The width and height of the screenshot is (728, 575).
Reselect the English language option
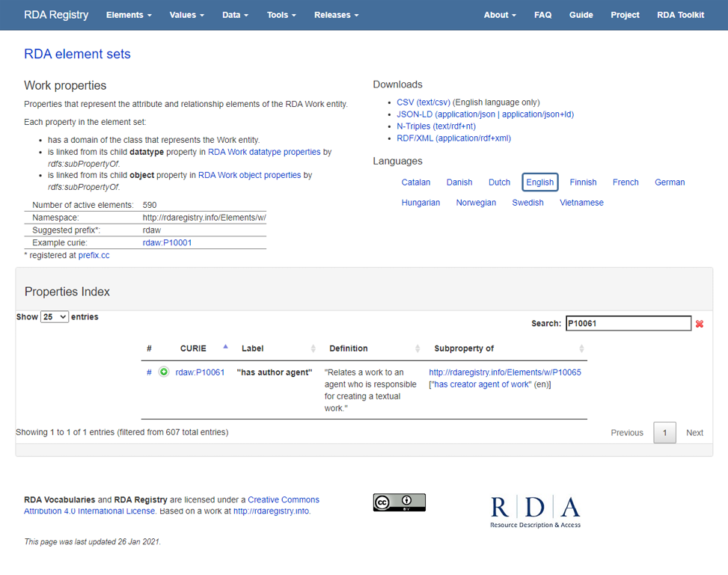point(539,182)
